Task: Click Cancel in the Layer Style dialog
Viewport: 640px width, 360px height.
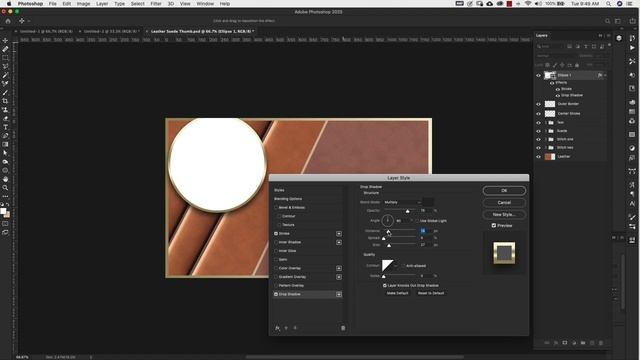Action: point(504,202)
